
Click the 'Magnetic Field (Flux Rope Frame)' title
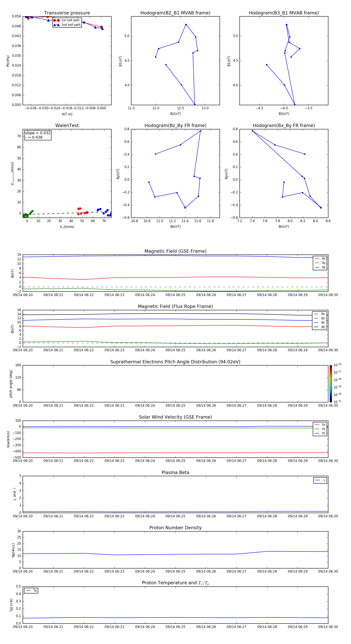(175, 307)
